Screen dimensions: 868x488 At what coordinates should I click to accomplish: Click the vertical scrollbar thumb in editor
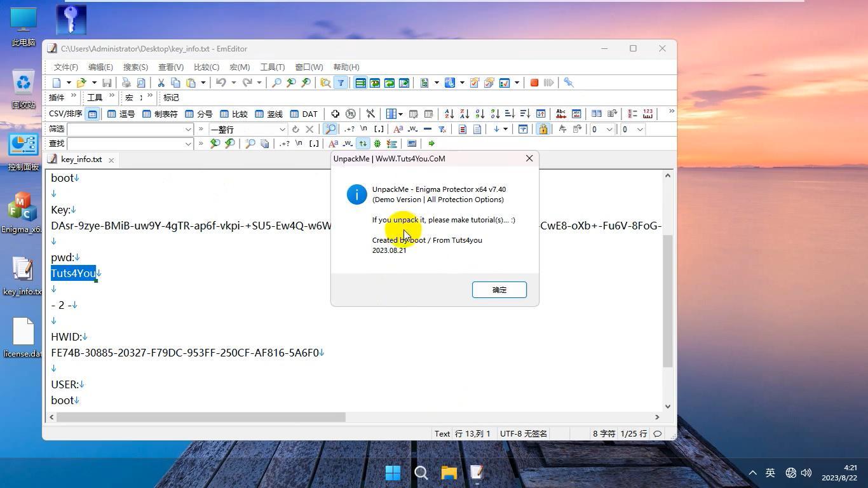coord(667,301)
